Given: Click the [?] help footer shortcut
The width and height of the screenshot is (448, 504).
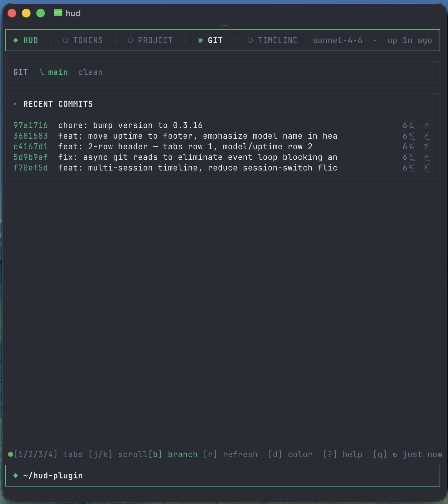Looking at the screenshot, I should (x=343, y=454).
